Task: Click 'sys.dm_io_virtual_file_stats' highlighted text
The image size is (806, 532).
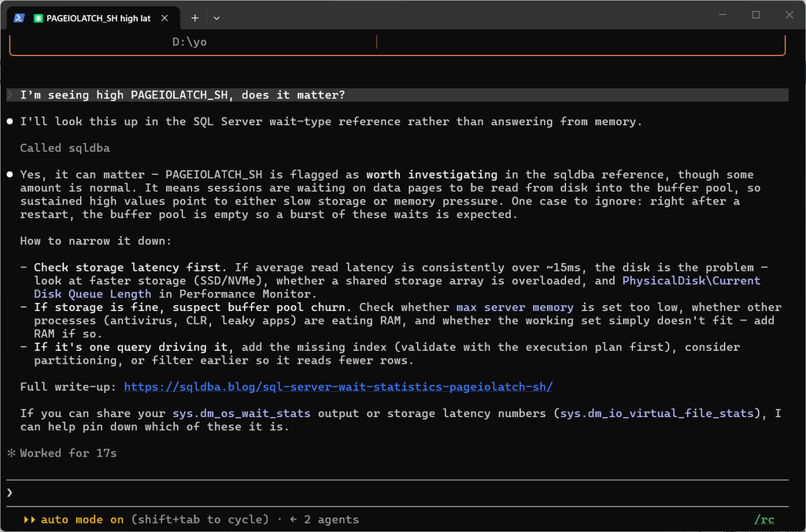Action: pyautogui.click(x=657, y=413)
